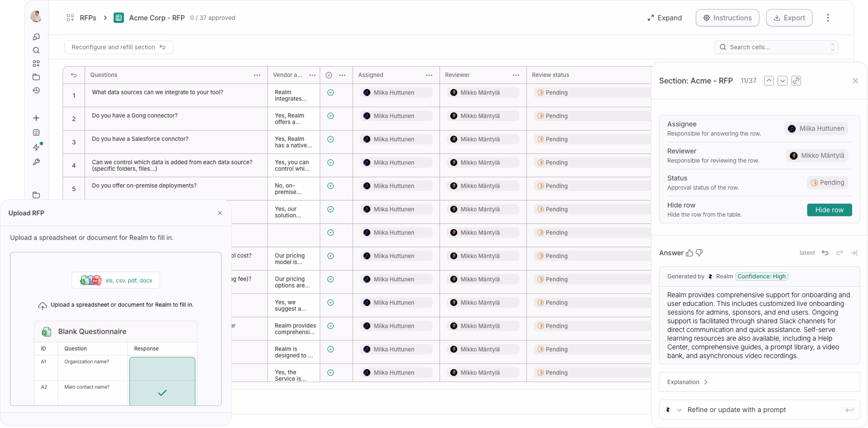
Task: Expand the Explanation section
Action: [x=687, y=382]
